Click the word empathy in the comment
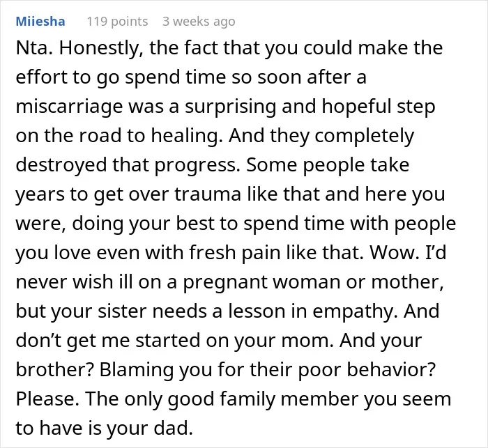The image size is (488, 448). coord(353,311)
